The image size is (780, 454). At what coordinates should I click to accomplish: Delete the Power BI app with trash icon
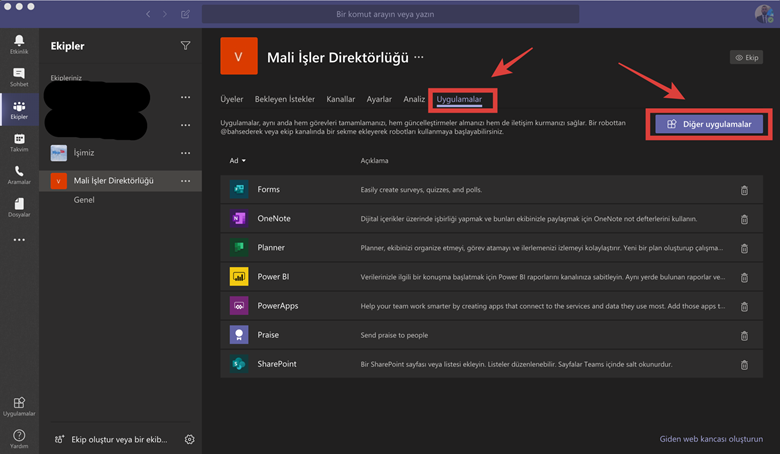click(x=744, y=277)
